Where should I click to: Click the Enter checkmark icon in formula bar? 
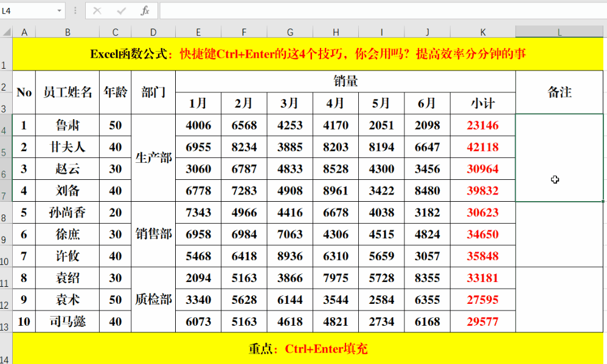tap(121, 11)
